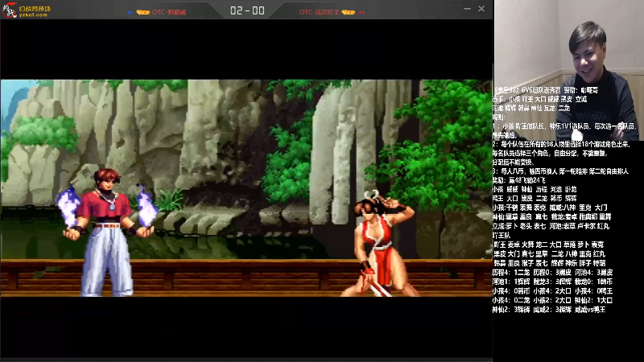Select the P1 player name OTC label
Screen dimensions: 644x362
tap(169, 12)
